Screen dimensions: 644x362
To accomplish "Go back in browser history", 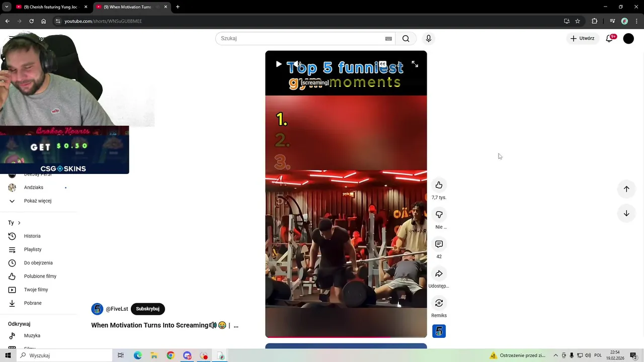I will point(7,21).
